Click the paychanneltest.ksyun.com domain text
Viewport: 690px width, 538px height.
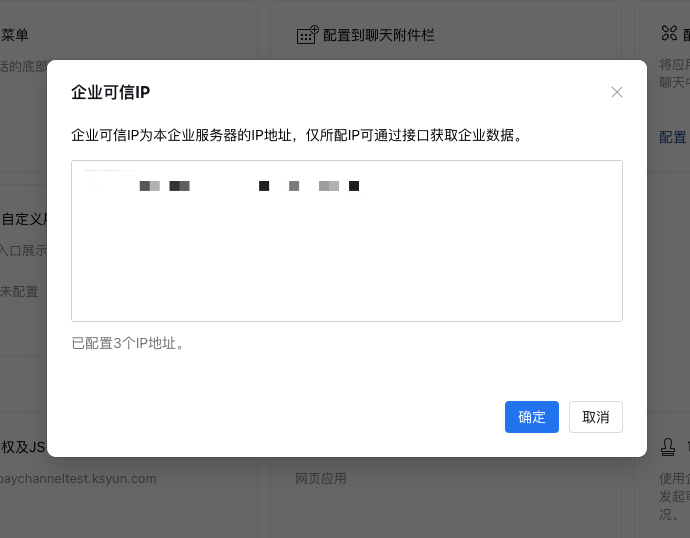[78, 479]
